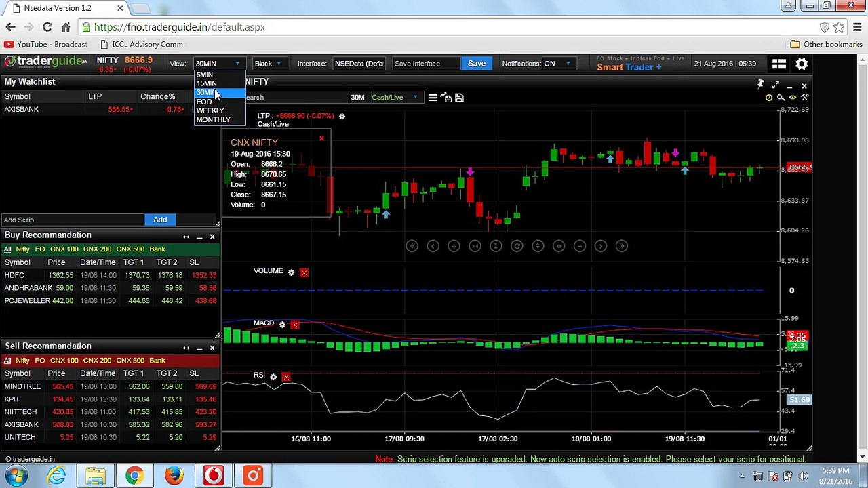
Task: Select FO filter in Sell Recommandation
Action: 40,361
